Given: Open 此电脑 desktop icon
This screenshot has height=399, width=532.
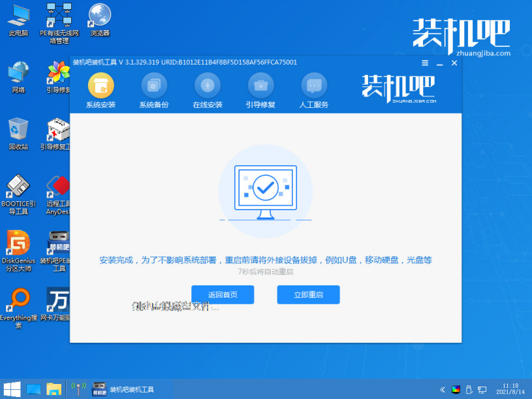Looking at the screenshot, I should (18, 21).
